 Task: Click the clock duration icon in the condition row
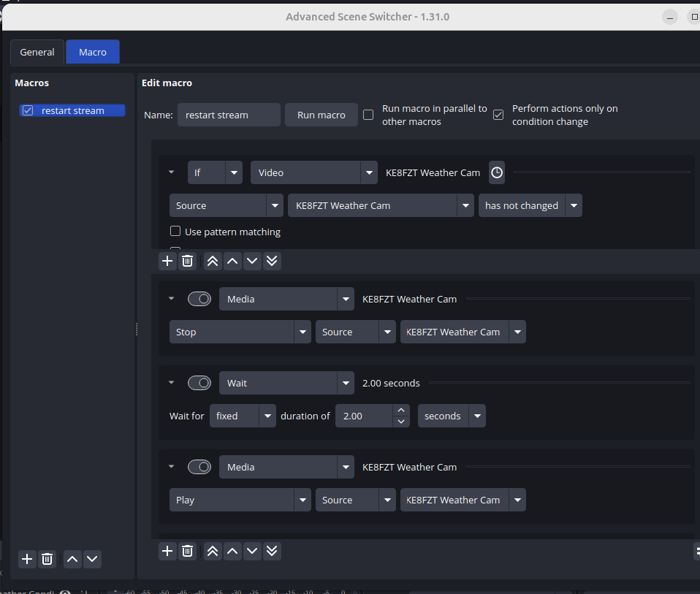(x=497, y=172)
